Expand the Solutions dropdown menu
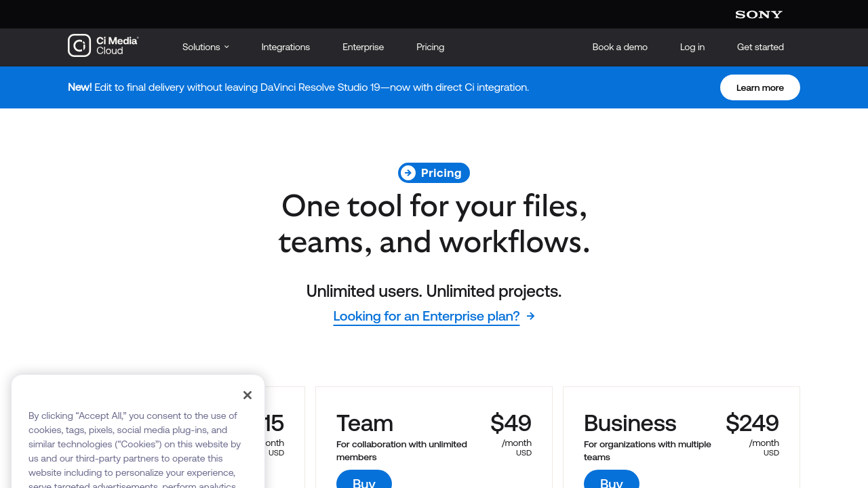 click(x=205, y=47)
